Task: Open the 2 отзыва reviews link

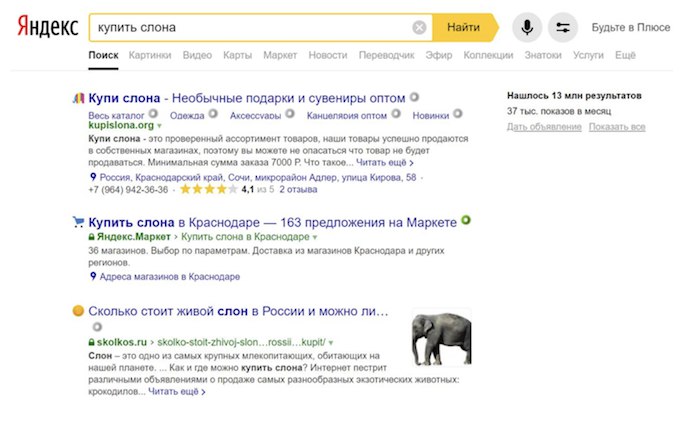Action: [x=298, y=190]
